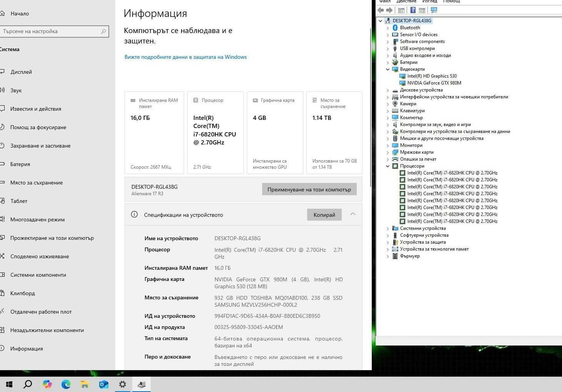Switch to Device Manager taskbar icon
Screen dimensions: 562x392
click(141, 384)
